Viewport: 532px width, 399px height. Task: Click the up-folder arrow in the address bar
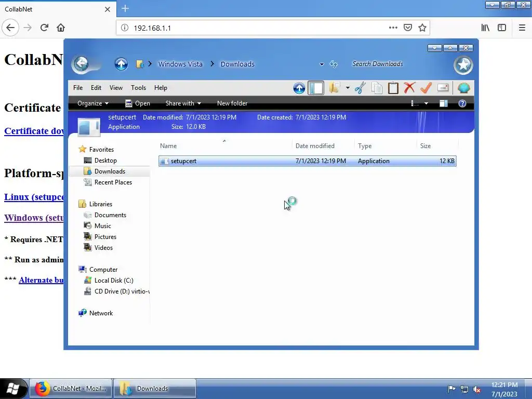(121, 64)
